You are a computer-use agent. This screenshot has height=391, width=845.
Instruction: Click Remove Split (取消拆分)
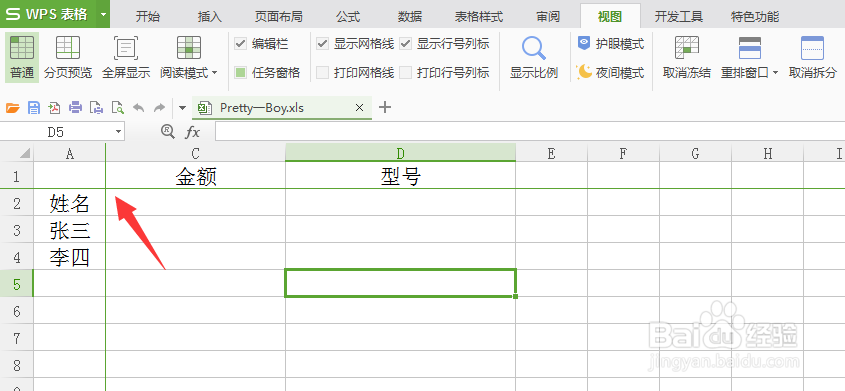813,57
